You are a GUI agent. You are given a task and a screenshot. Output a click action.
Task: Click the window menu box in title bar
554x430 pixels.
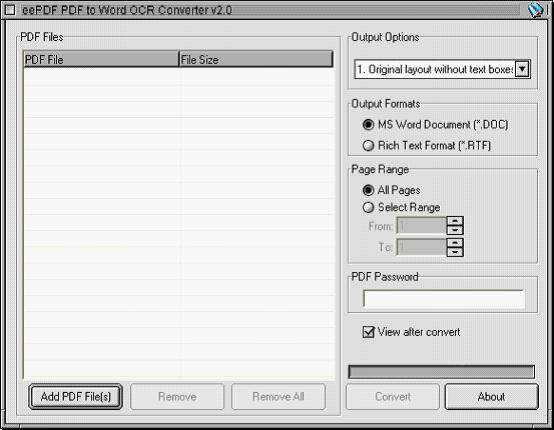click(x=10, y=10)
